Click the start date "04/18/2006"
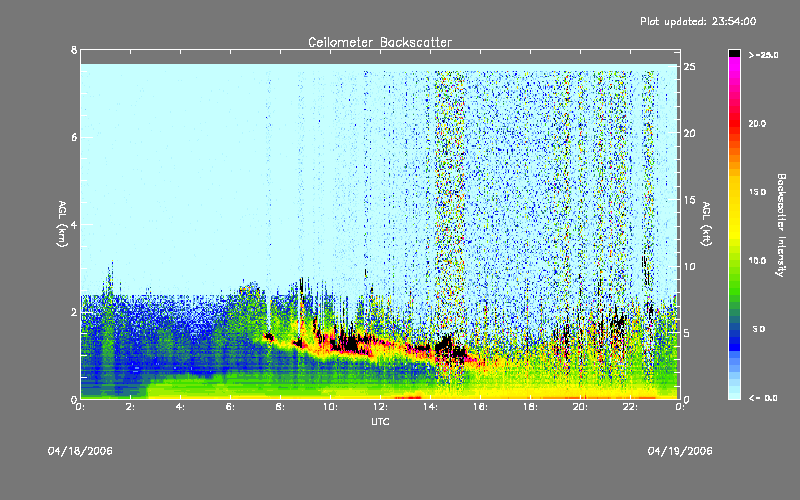Viewport: 800px width, 500px height. click(x=80, y=451)
